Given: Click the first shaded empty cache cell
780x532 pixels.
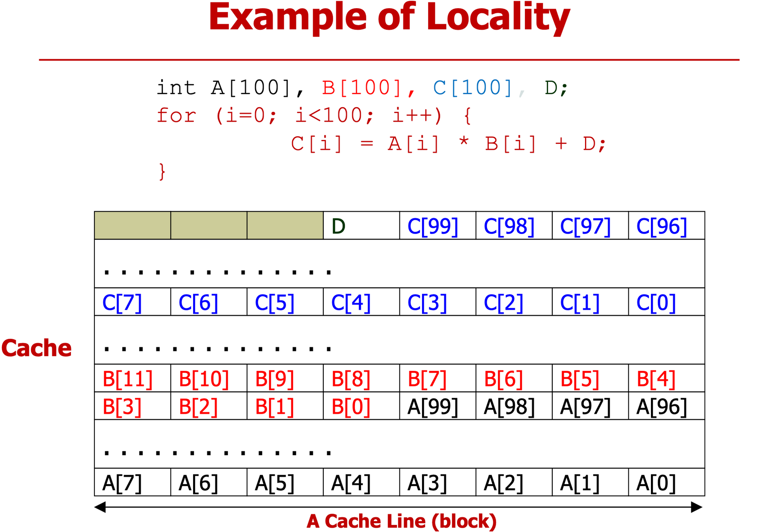Looking at the screenshot, I should [x=132, y=225].
